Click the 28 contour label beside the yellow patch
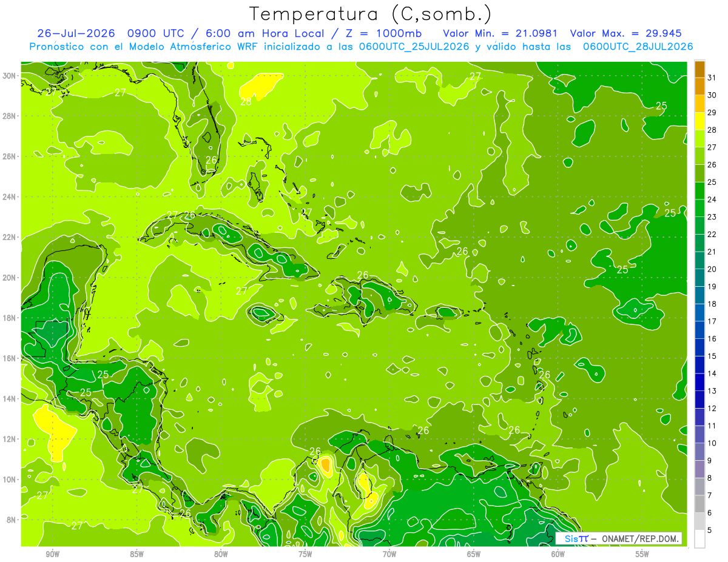 (246, 102)
